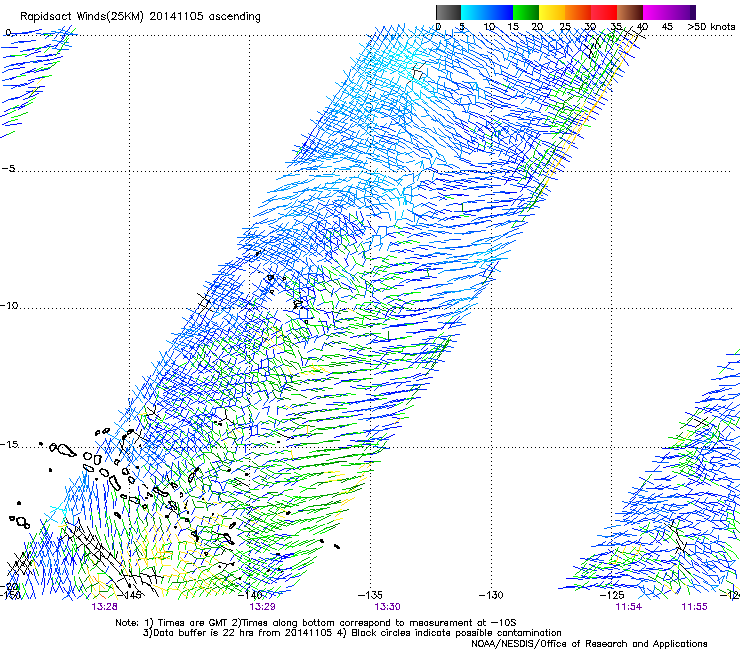Image resolution: width=740 pixels, height=650 pixels.
Task: Click the 11:55 swath time label
Action: pos(694,607)
